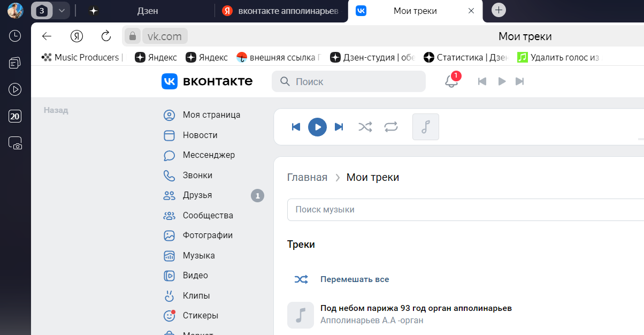644x335 pixels.
Task: Expand the tab group dropdown arrow
Action: coord(62,10)
